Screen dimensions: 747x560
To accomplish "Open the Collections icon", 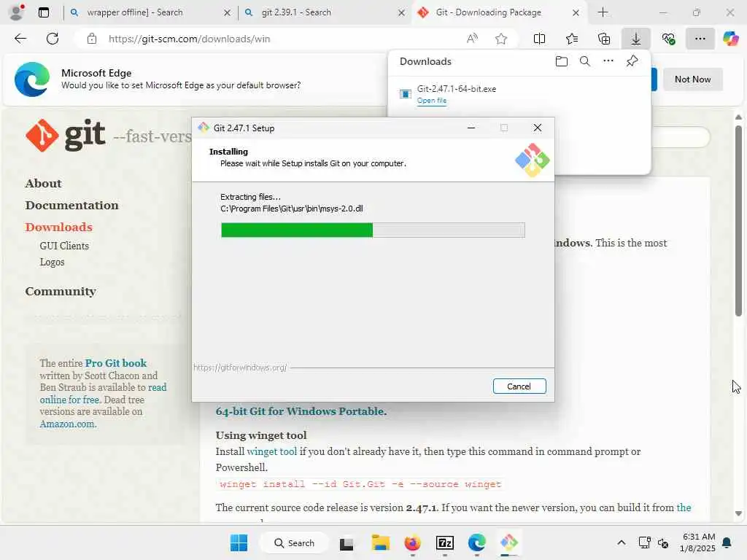I will click(x=603, y=39).
